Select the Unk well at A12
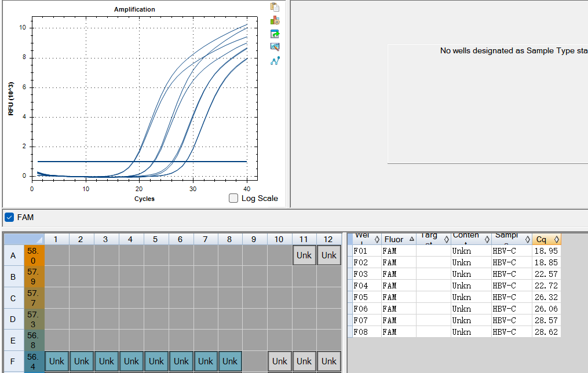 329,255
